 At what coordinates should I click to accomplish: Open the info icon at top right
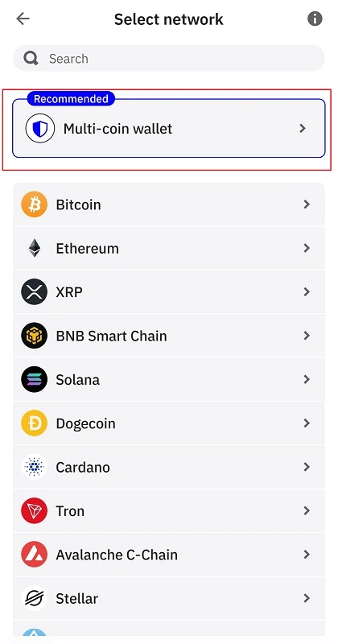315,19
